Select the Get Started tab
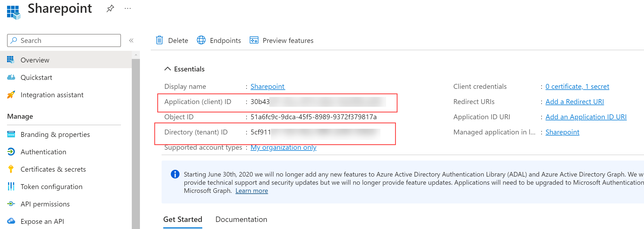The width and height of the screenshot is (644, 229). coord(182,219)
